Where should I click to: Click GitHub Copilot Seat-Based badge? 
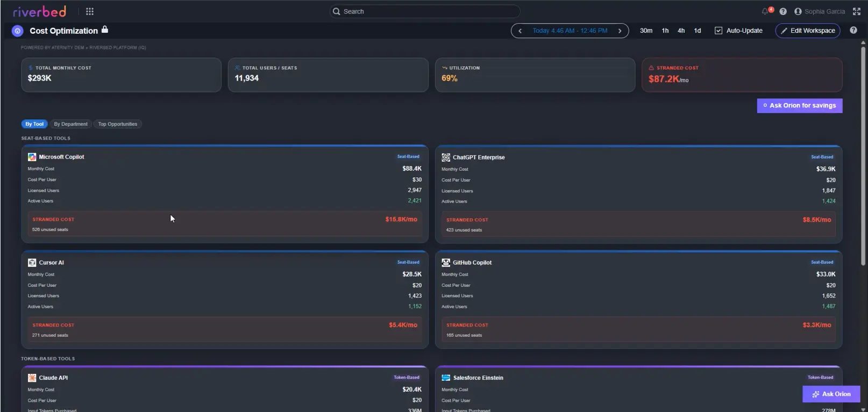pos(822,262)
